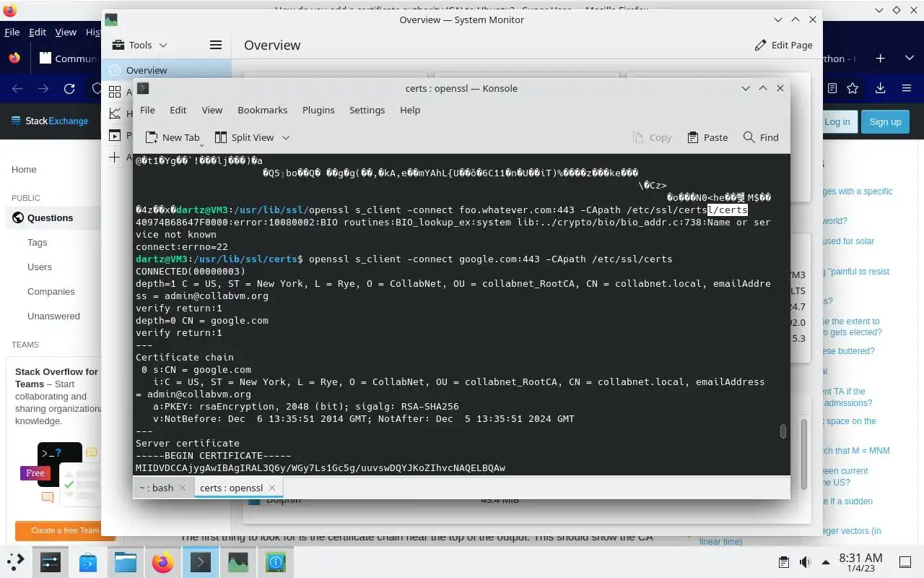Open Users in the left sidebar
Image resolution: width=924 pixels, height=578 pixels.
[x=40, y=267]
